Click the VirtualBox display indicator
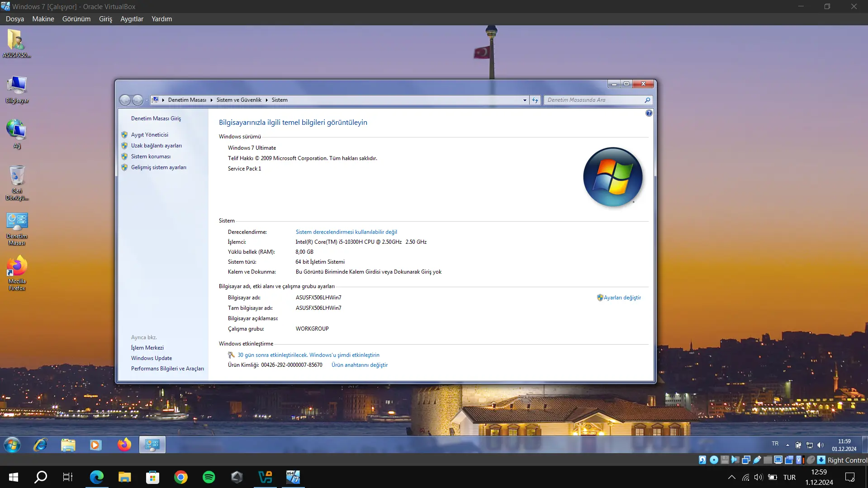868x488 pixels. pyautogui.click(x=778, y=460)
